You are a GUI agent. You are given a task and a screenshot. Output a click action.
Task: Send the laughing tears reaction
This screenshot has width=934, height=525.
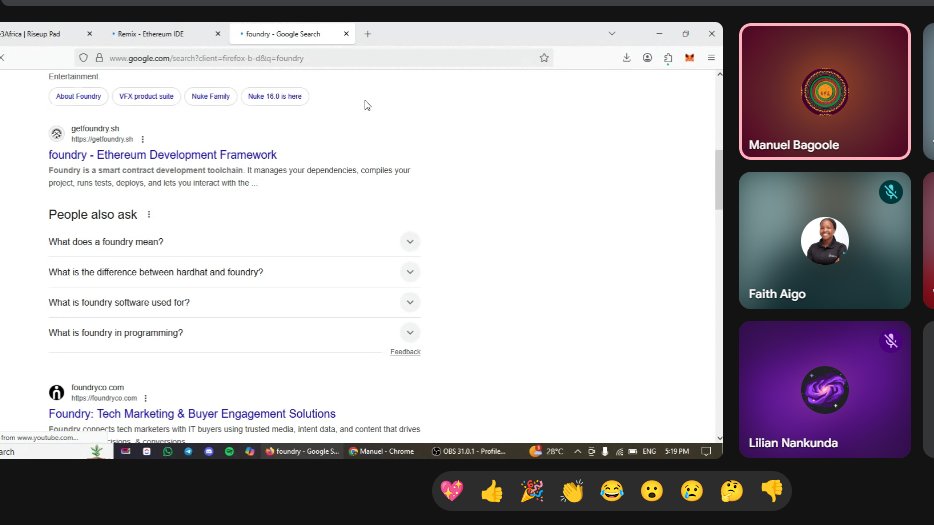point(612,491)
